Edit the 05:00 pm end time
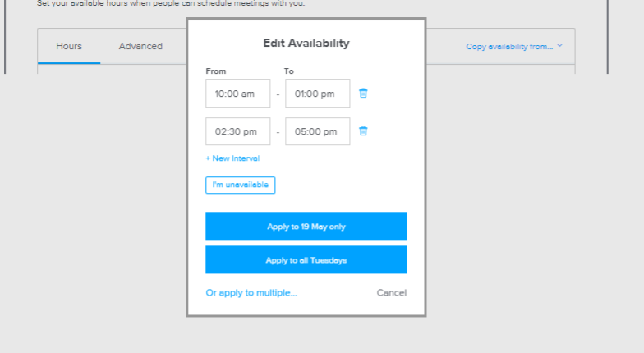 click(x=317, y=131)
